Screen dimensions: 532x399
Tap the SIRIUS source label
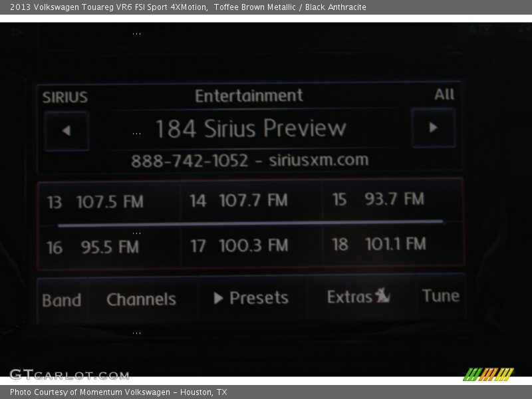65,98
